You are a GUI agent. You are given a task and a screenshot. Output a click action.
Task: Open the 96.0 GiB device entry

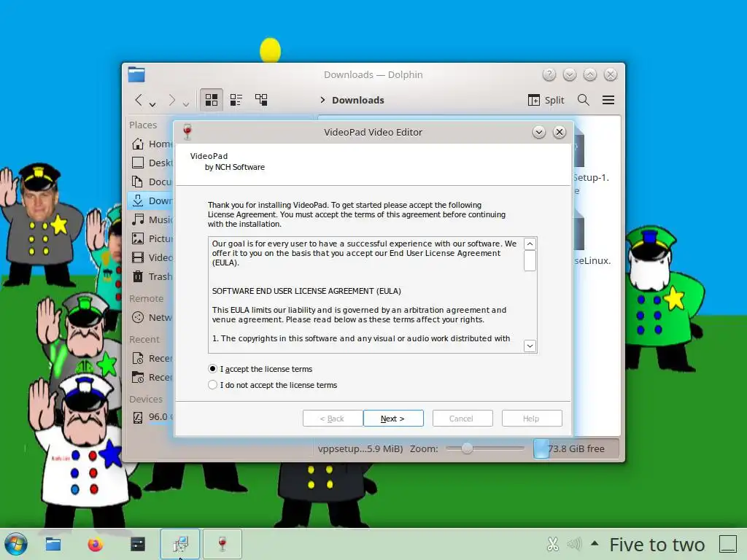152,418
